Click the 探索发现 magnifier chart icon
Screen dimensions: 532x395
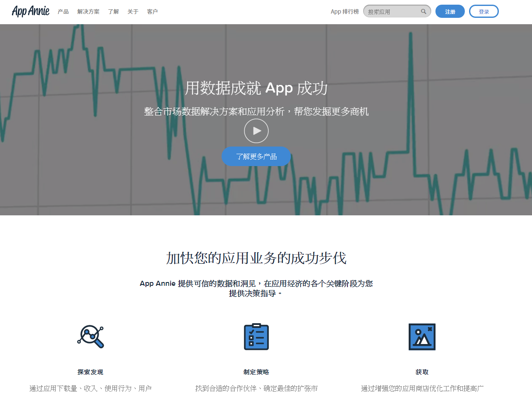pos(91,337)
